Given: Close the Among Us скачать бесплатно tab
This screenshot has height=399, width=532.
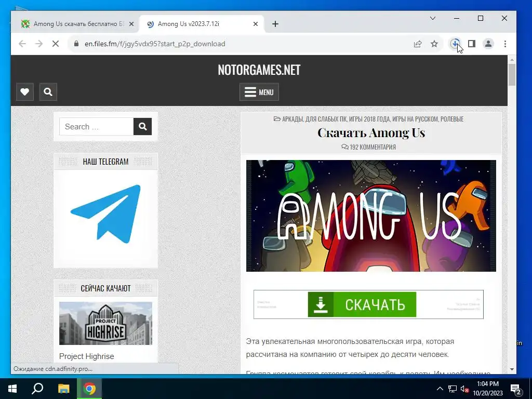Looking at the screenshot, I should tap(131, 24).
